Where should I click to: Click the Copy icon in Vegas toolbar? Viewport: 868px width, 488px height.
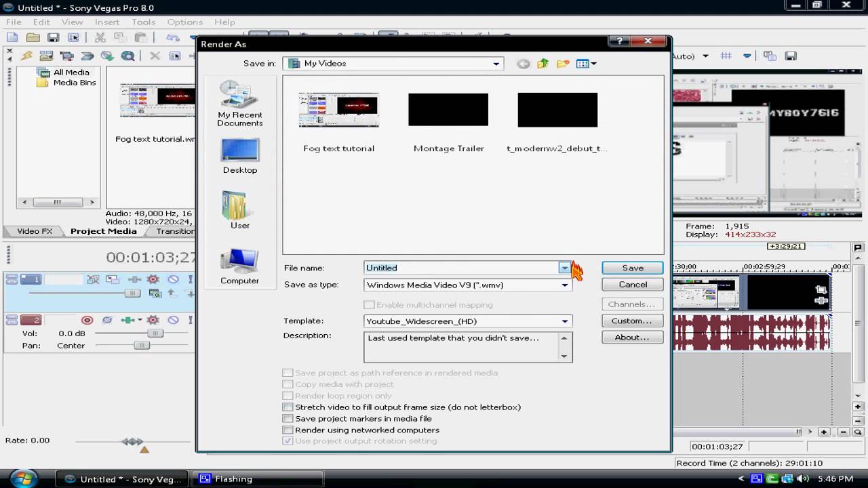coord(120,38)
